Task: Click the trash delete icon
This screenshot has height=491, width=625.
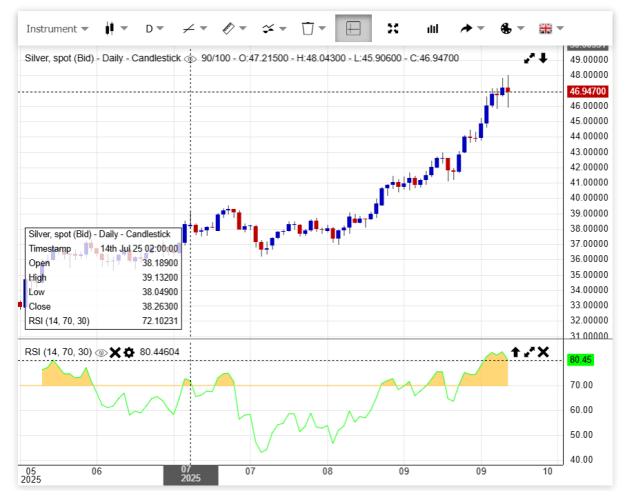Action: point(307,29)
